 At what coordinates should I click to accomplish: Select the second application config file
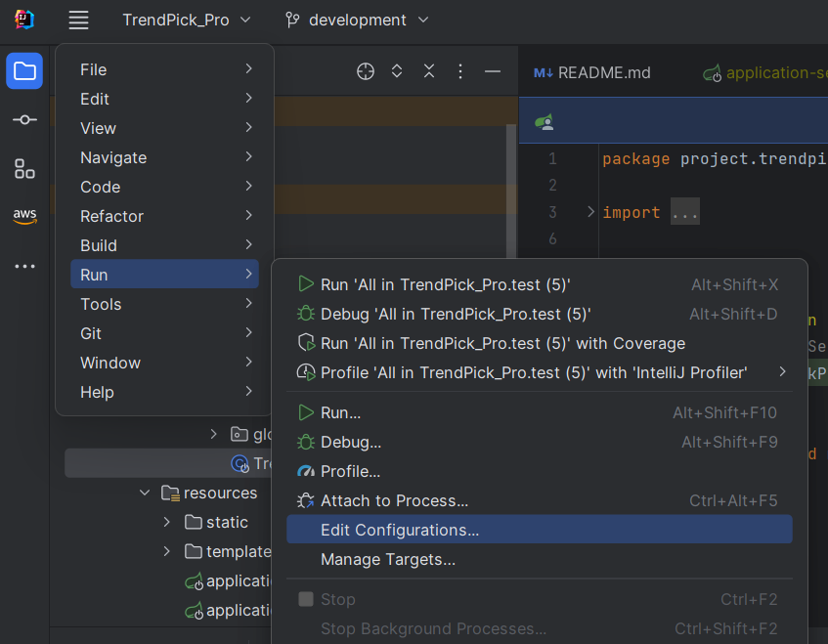[x=228, y=610]
